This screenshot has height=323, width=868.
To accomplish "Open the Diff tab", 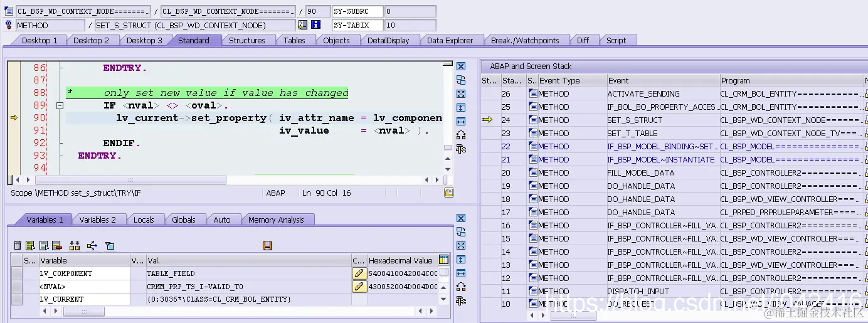I will 583,40.
